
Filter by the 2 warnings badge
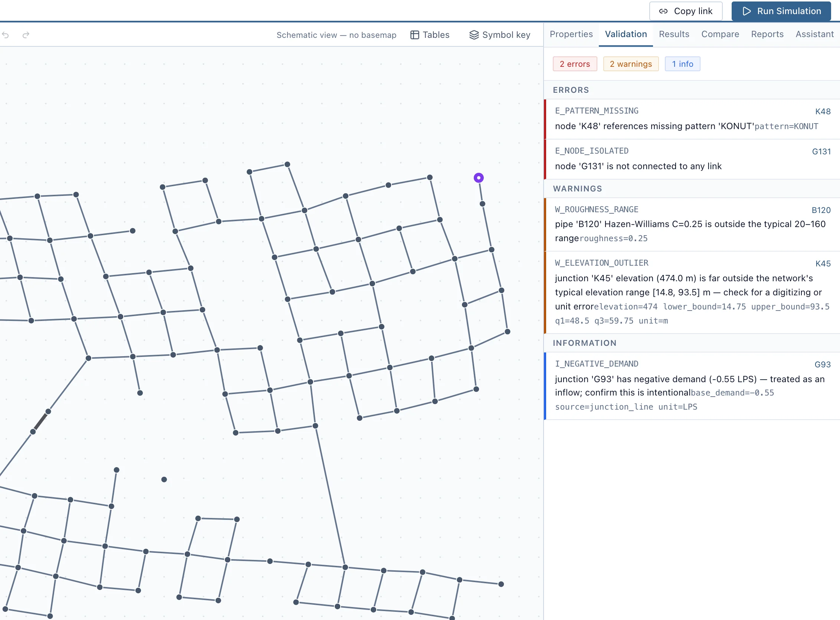(x=631, y=64)
